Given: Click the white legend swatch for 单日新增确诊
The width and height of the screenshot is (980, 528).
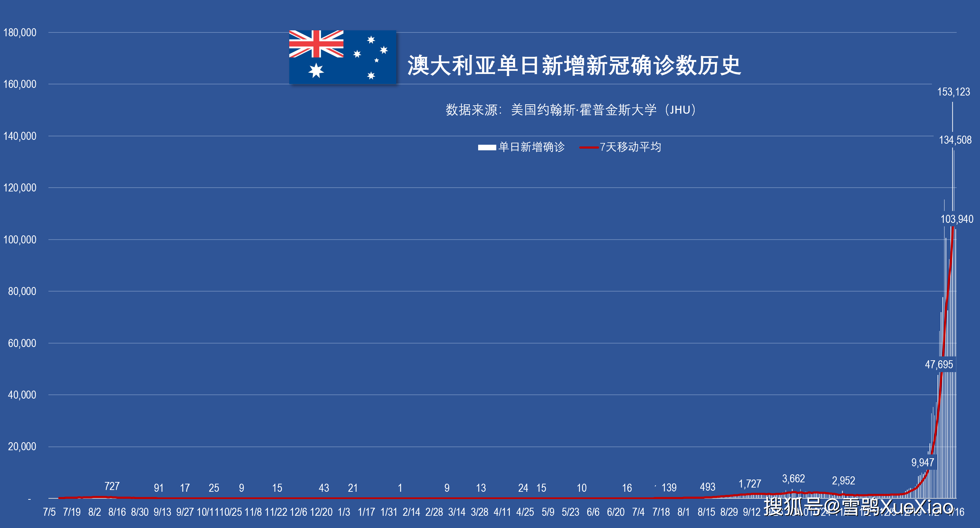Looking at the screenshot, I should (x=487, y=147).
